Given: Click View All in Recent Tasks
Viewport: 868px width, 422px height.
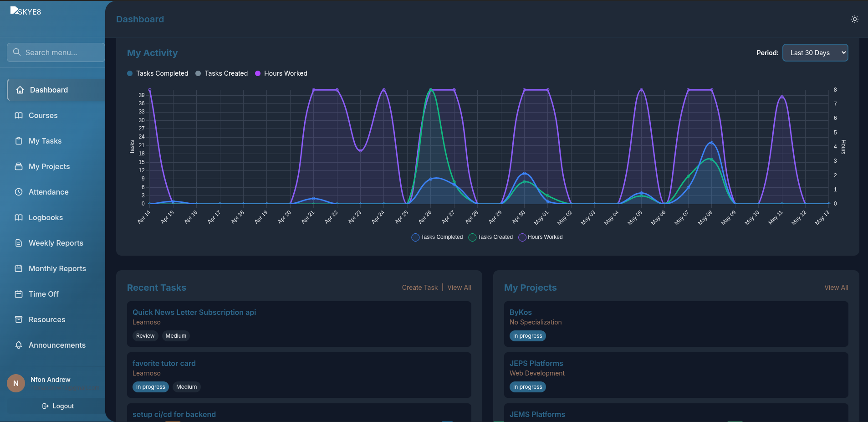Looking at the screenshot, I should pyautogui.click(x=459, y=288).
